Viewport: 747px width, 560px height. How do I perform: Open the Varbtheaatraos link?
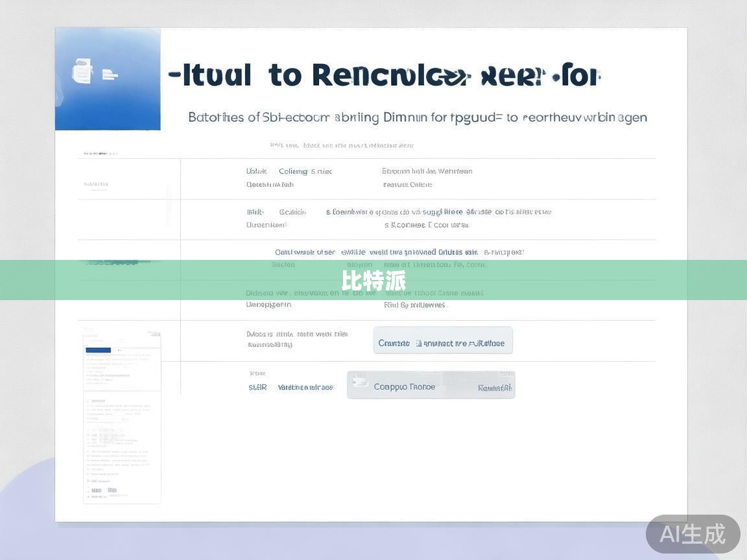(305, 388)
